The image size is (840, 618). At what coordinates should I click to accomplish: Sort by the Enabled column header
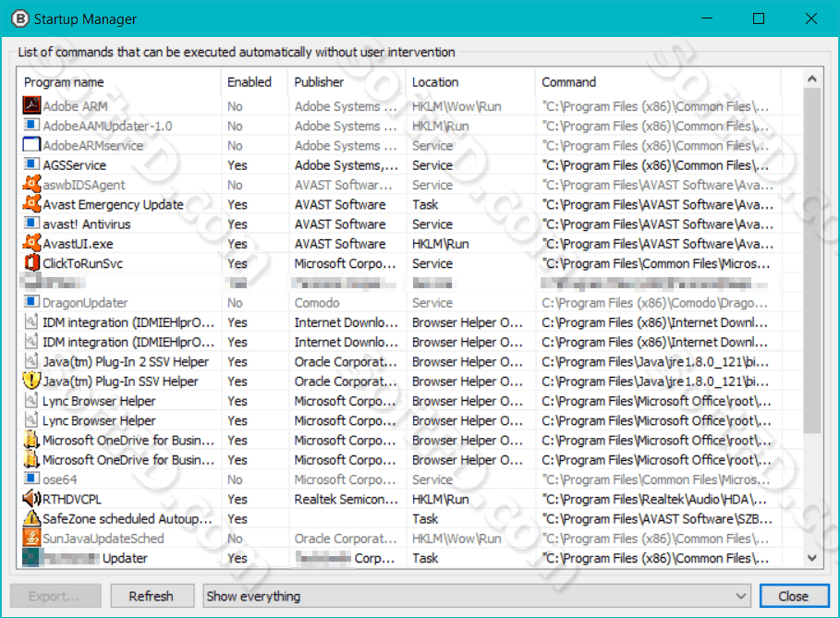coord(250,82)
